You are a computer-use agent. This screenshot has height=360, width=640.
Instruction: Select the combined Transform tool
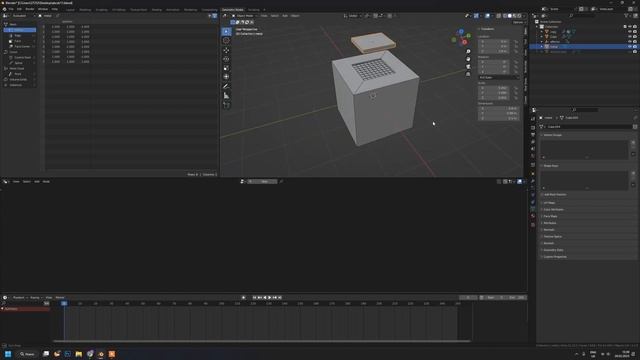tap(227, 77)
